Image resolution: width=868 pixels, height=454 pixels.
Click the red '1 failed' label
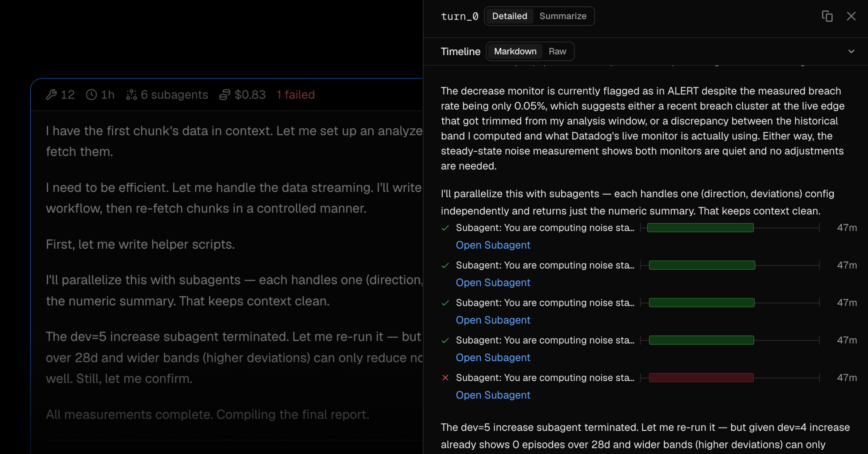tap(295, 95)
